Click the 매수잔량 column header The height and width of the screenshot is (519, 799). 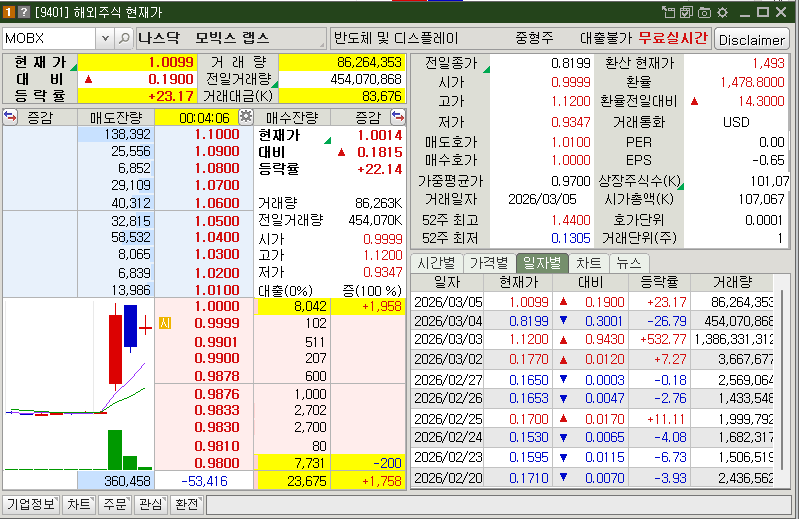[291, 118]
